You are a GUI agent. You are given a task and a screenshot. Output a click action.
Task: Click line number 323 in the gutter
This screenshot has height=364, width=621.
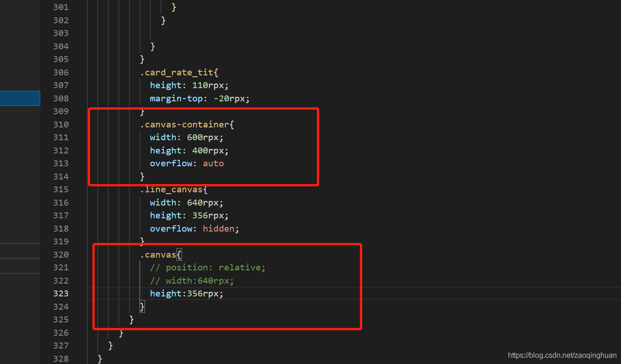click(61, 293)
